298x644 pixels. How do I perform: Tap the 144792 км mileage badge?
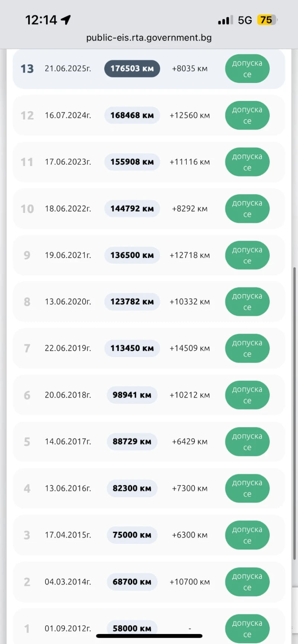tap(132, 209)
